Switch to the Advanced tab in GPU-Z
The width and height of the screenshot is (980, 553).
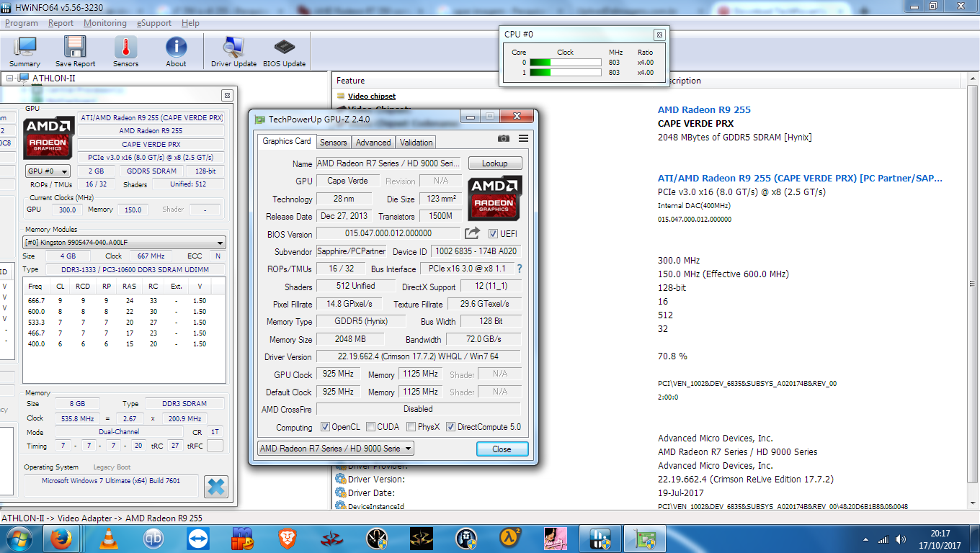[373, 143]
